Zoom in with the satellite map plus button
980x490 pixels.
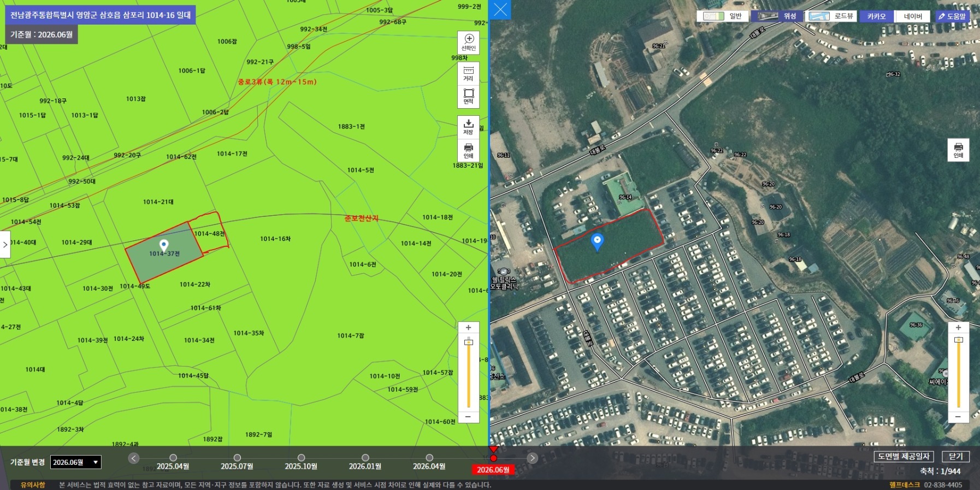[x=958, y=328]
